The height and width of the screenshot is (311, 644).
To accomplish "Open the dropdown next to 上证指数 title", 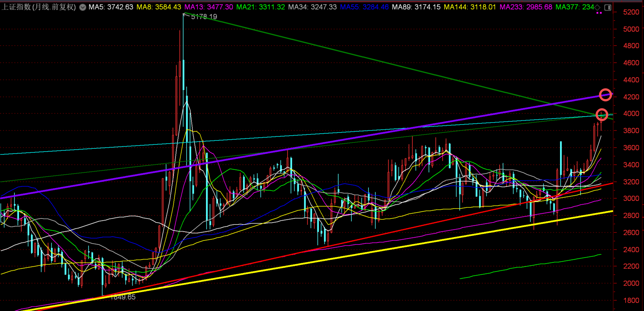I will tap(82, 7).
